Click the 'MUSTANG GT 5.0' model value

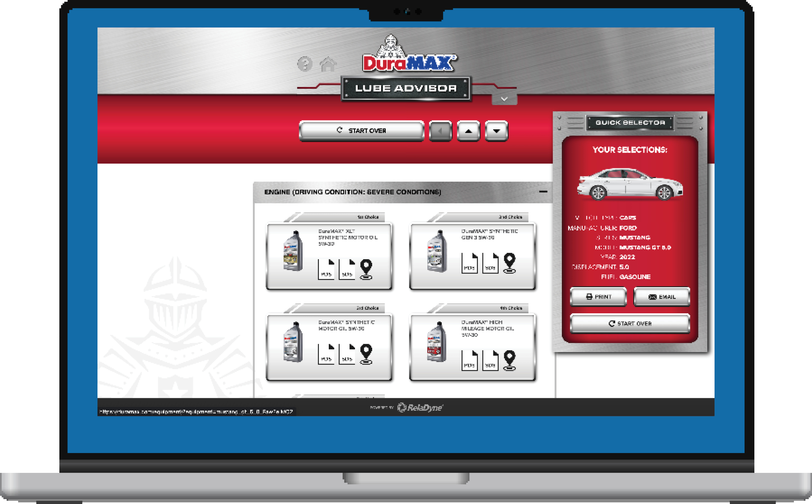click(x=645, y=247)
